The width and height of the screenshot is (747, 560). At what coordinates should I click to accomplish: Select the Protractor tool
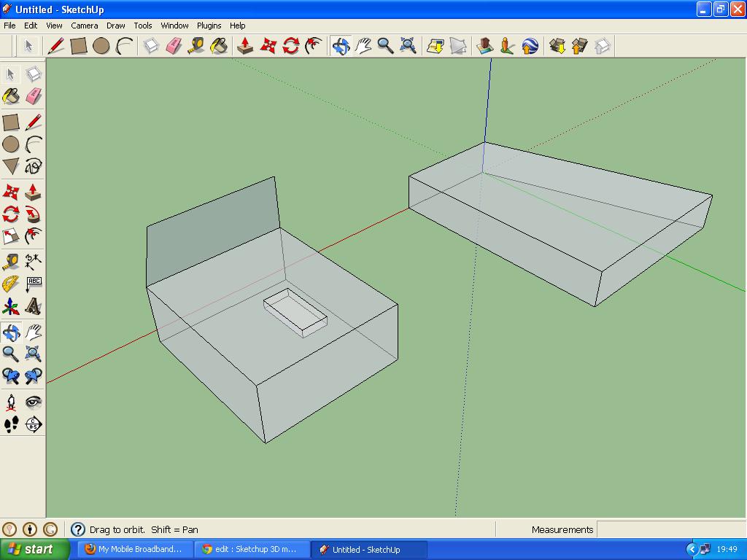pos(11,284)
